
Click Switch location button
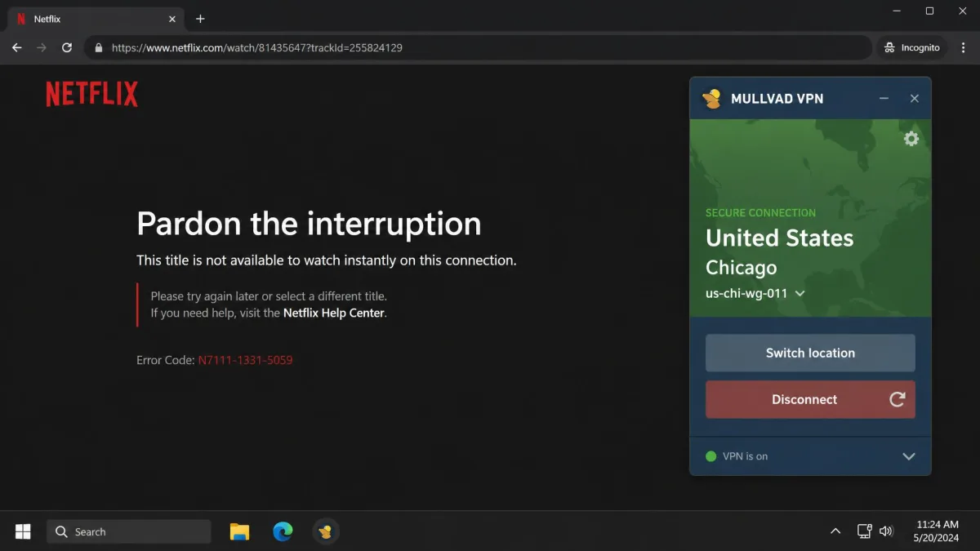coord(810,353)
